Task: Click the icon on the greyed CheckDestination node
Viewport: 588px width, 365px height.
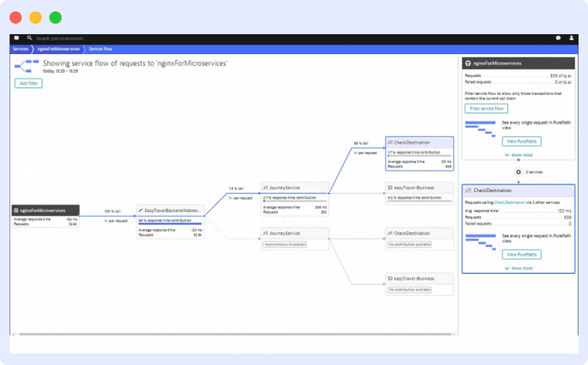Action: [390, 233]
